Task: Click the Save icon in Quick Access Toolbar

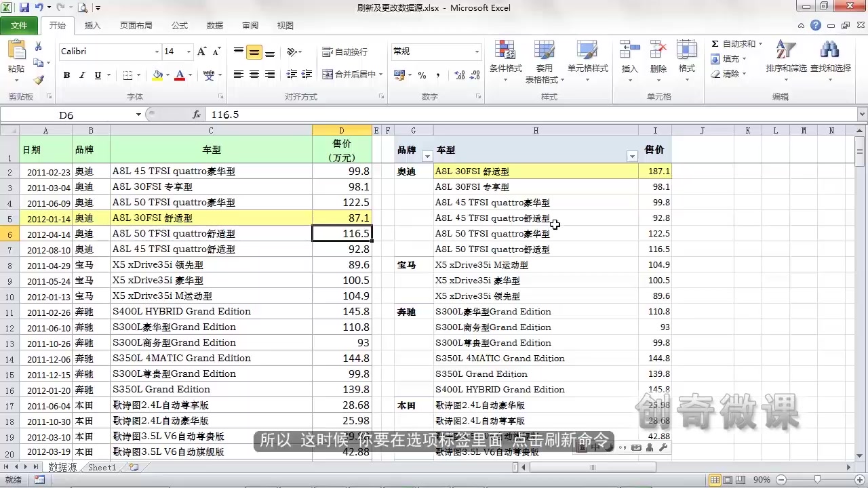Action: click(x=24, y=7)
